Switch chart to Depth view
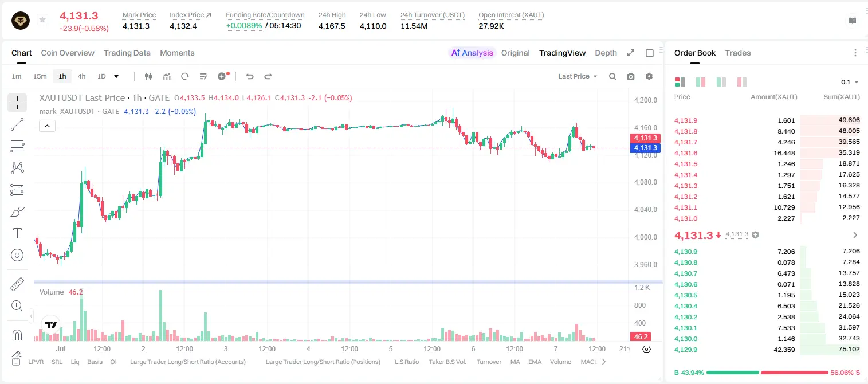This screenshot has width=868, height=384. point(606,53)
